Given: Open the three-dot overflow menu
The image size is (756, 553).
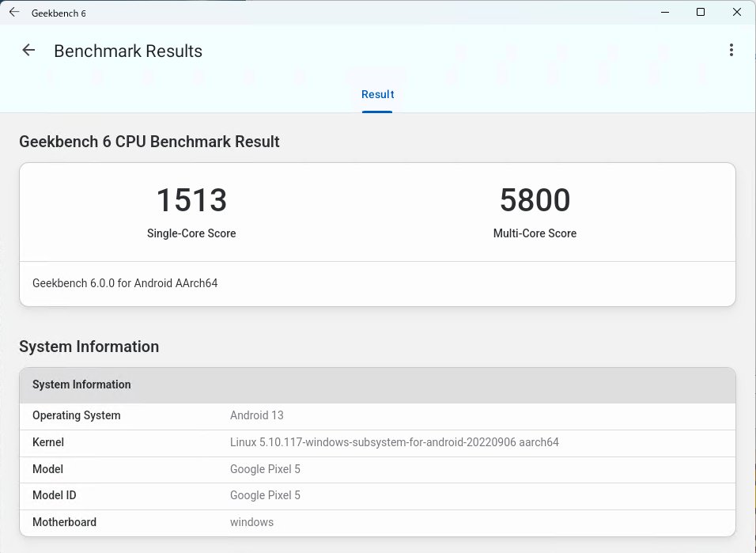Looking at the screenshot, I should click(731, 50).
